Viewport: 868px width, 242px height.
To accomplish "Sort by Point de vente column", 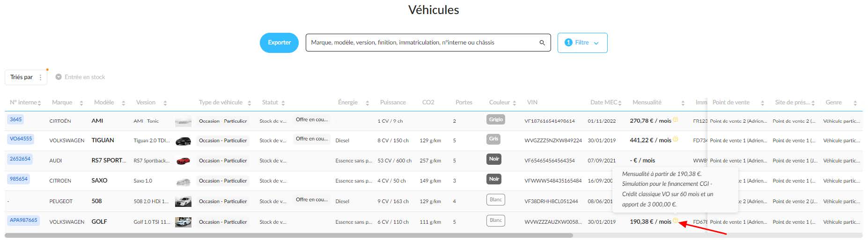I will (x=763, y=103).
